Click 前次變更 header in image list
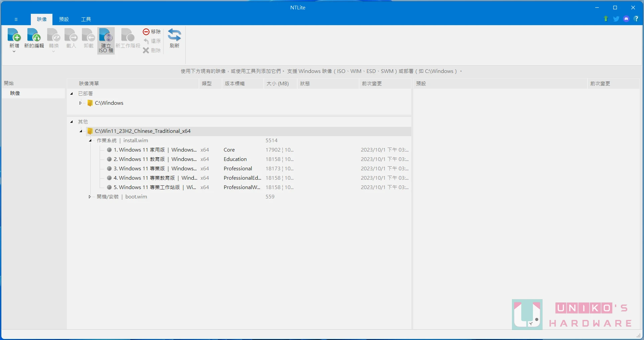644x340 pixels. tap(385, 84)
